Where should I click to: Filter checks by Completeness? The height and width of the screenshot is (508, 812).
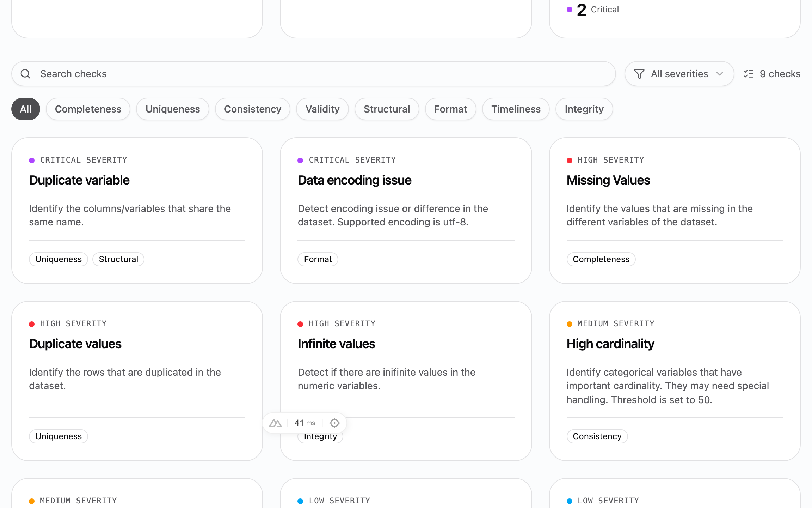click(x=88, y=109)
